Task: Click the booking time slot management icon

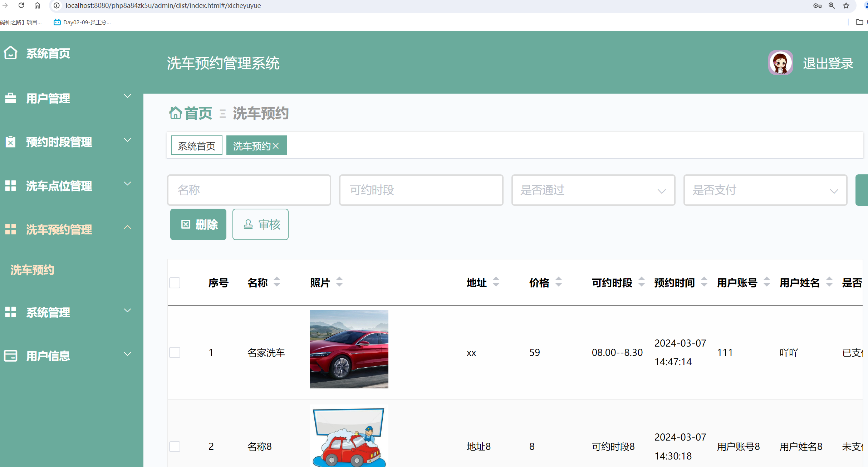Action: 10,142
